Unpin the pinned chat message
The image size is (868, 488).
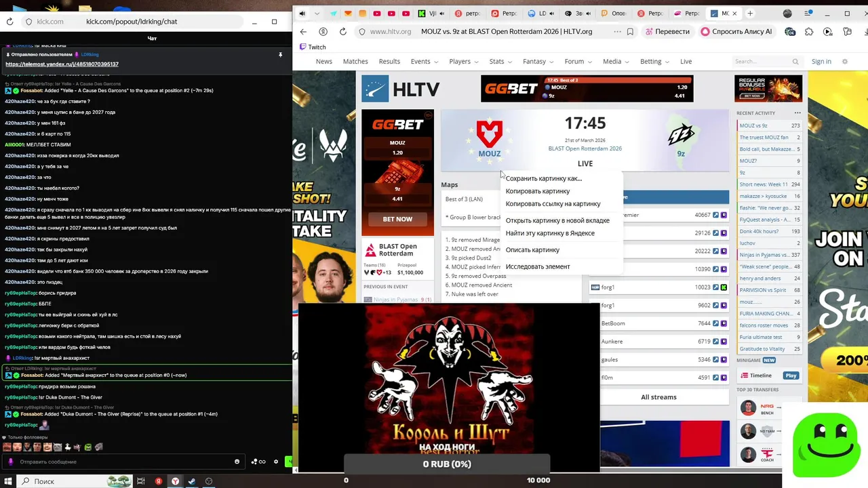280,55
